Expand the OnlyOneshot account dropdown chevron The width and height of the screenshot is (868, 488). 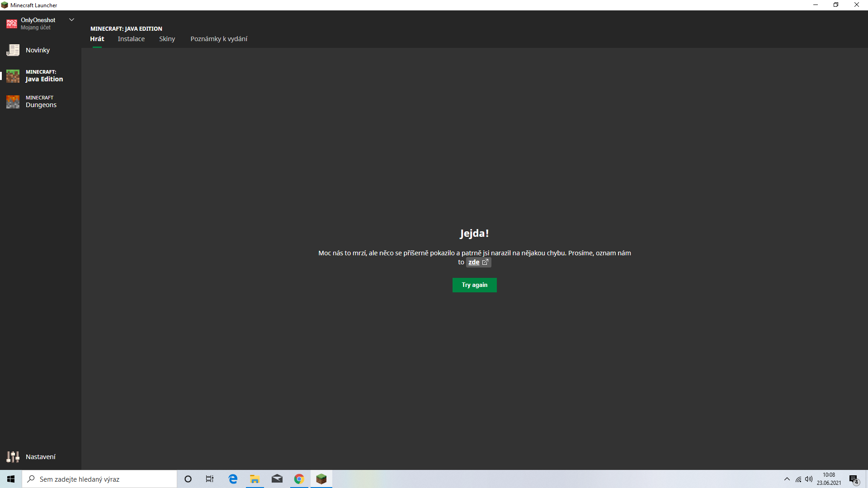[71, 20]
